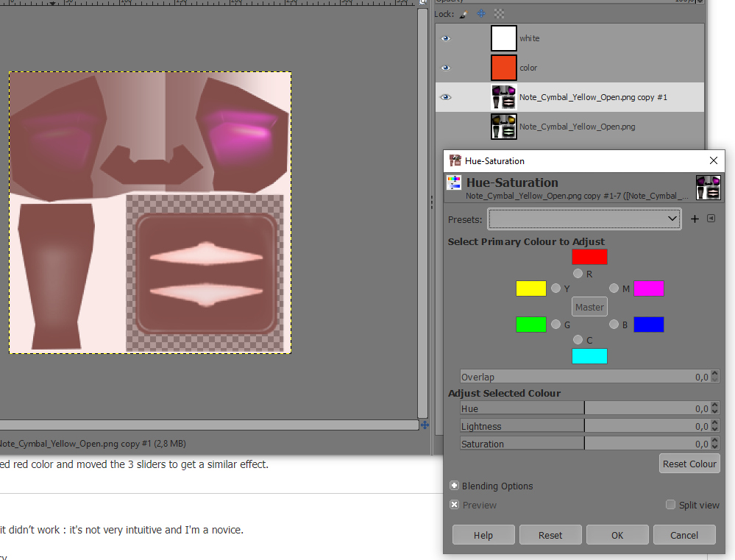
Task: Click the lock pixels paintbrush icon
Action: pyautogui.click(x=463, y=13)
